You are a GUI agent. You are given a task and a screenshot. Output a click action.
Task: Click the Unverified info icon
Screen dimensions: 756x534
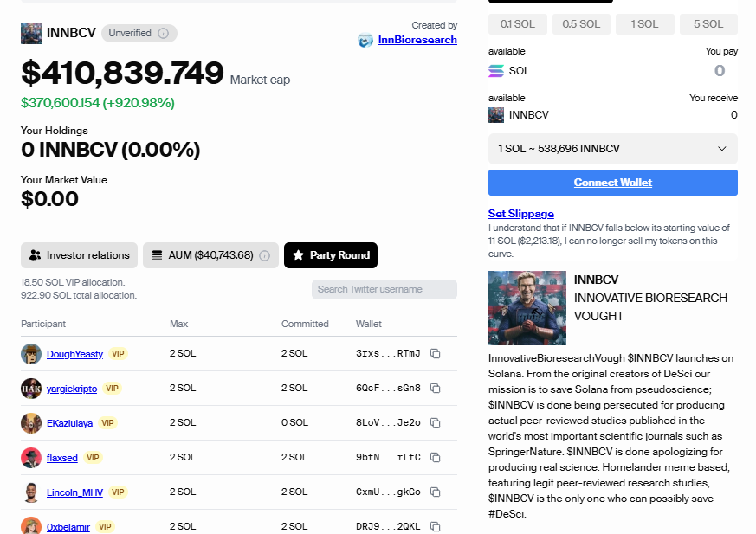(164, 33)
